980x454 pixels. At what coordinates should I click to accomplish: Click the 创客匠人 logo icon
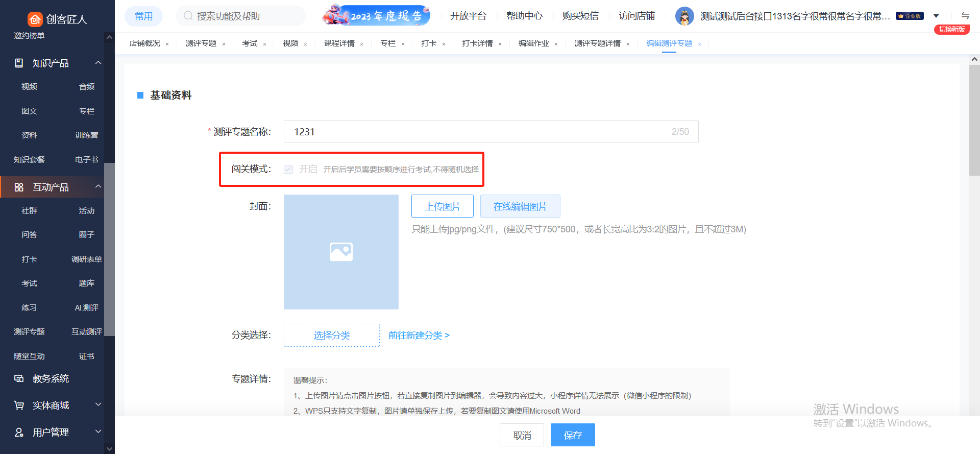tap(35, 19)
